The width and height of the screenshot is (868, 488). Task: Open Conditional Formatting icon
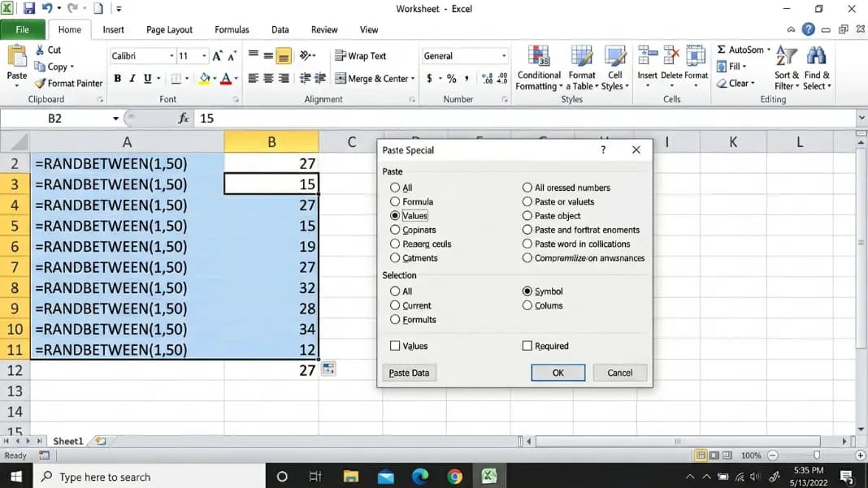pos(539,57)
